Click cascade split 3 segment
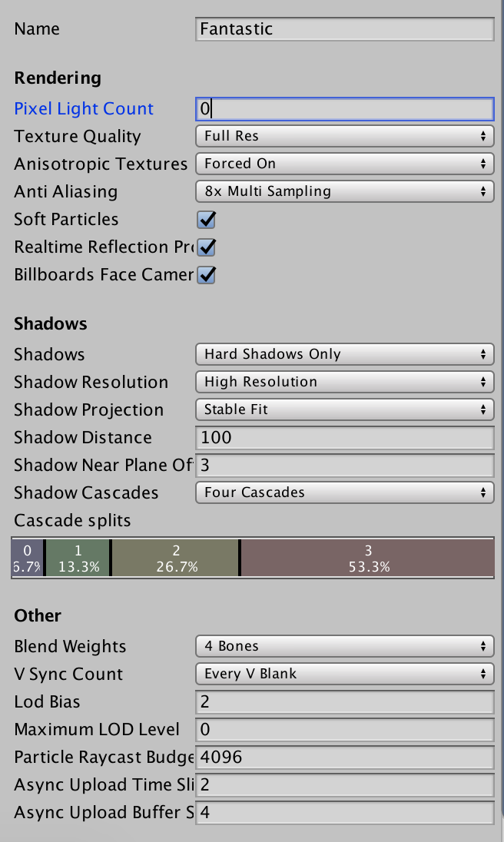The image size is (504, 842). [368, 559]
